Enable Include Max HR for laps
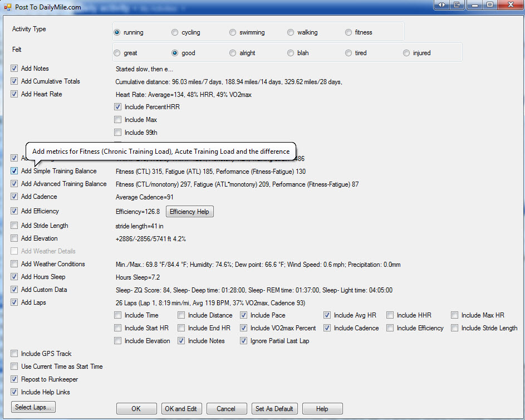The height and width of the screenshot is (420, 525). click(454, 315)
